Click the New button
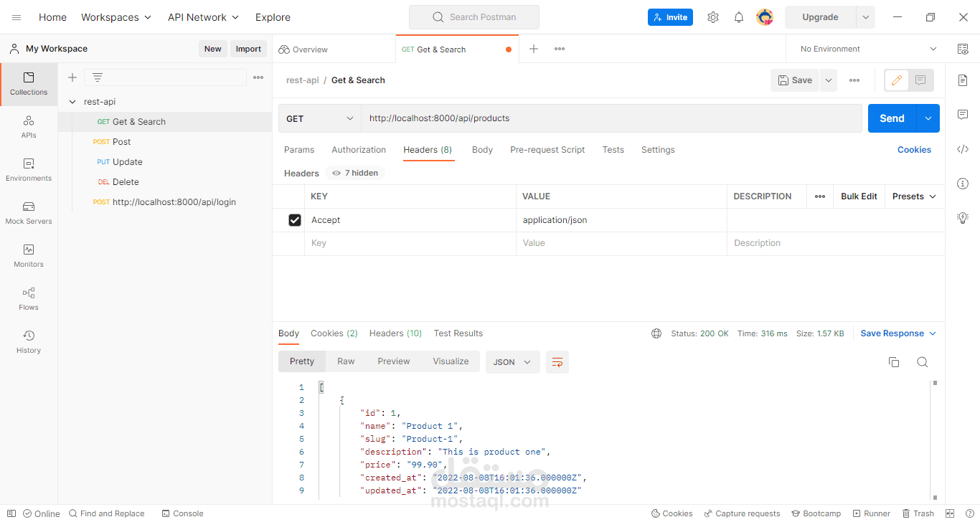Screen dimensions: 980x522 click(212, 49)
